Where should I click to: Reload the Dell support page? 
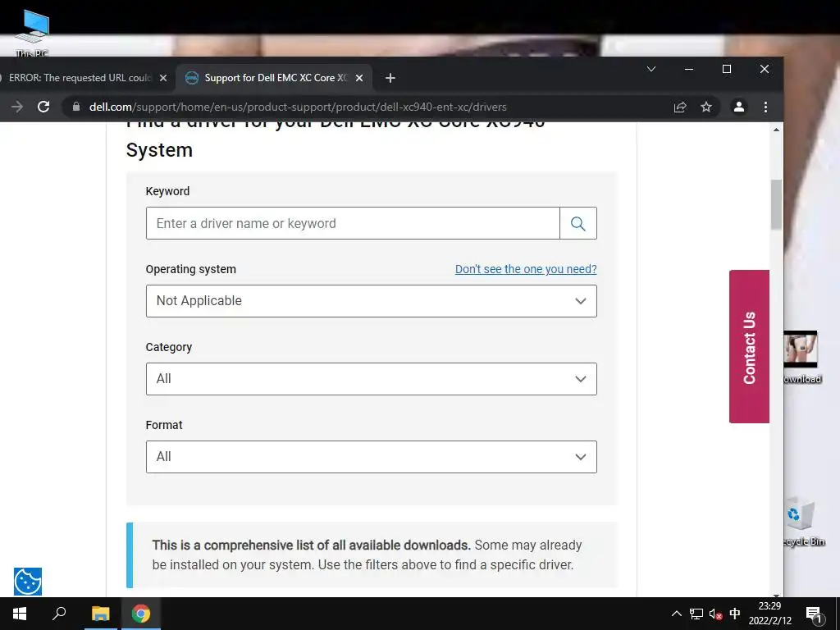click(43, 107)
